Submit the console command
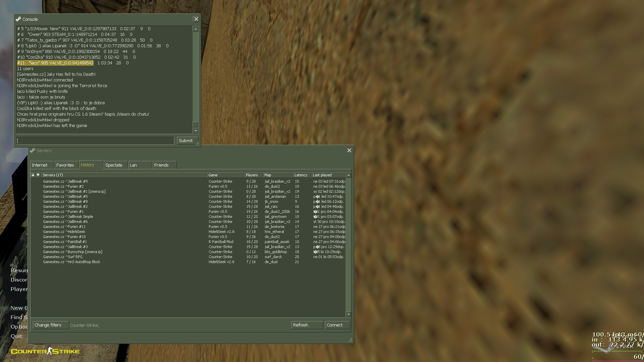 point(187,141)
